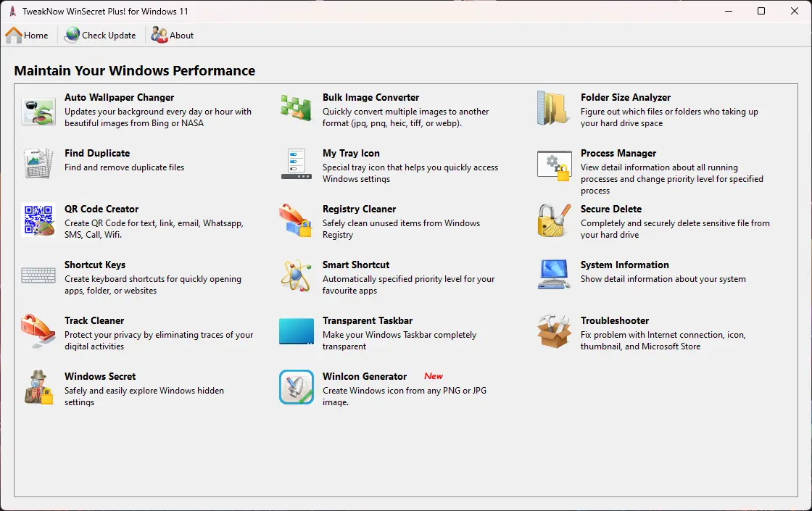Viewport: 812px width, 511px height.
Task: Launch Find Duplicate file finder
Action: pos(97,153)
